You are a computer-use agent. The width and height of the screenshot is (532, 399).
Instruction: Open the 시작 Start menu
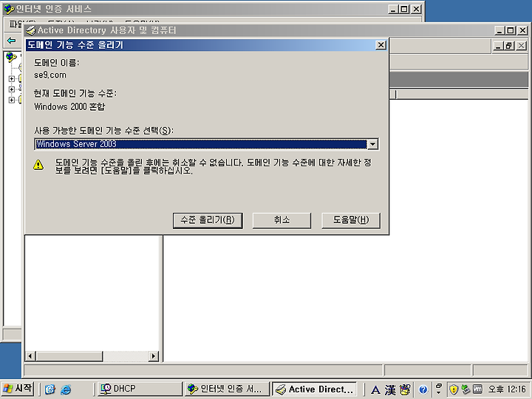(x=18, y=389)
